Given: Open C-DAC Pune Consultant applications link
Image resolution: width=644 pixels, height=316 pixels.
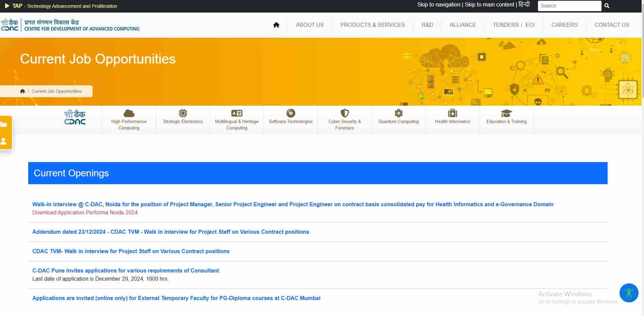Looking at the screenshot, I should (126, 270).
